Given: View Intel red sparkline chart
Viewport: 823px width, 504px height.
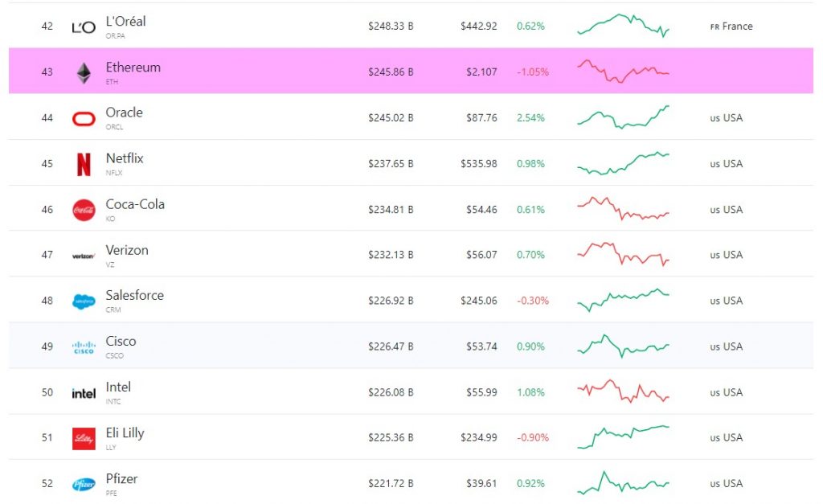Looking at the screenshot, I should (x=623, y=391).
